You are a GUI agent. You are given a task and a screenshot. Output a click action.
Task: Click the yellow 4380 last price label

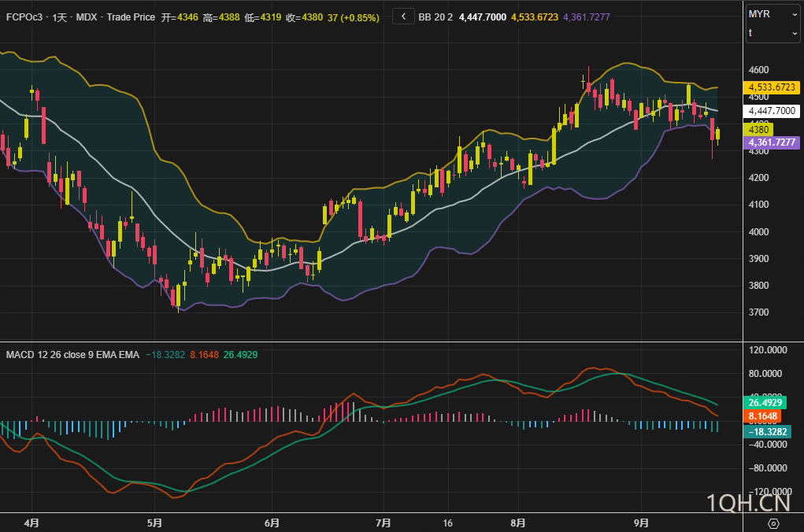[759, 129]
